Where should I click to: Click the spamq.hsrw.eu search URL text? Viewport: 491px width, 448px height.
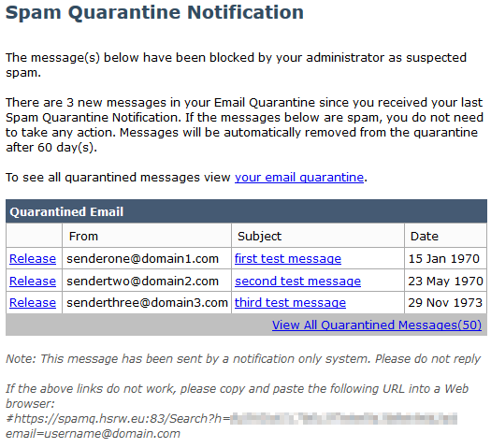click(x=231, y=419)
